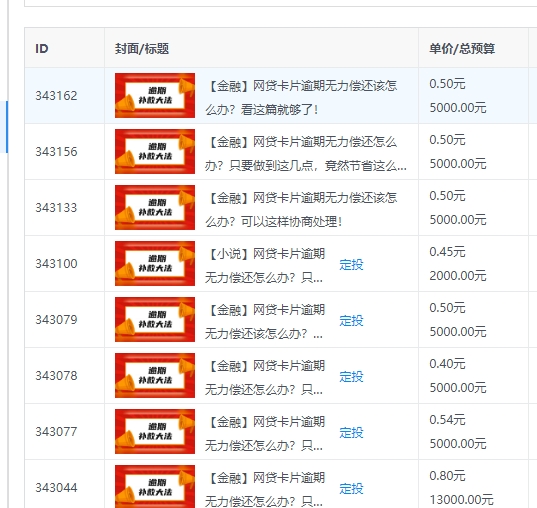Viewport: 537px width, 508px height.
Task: Click cover image of row 343133
Action: 155,207
